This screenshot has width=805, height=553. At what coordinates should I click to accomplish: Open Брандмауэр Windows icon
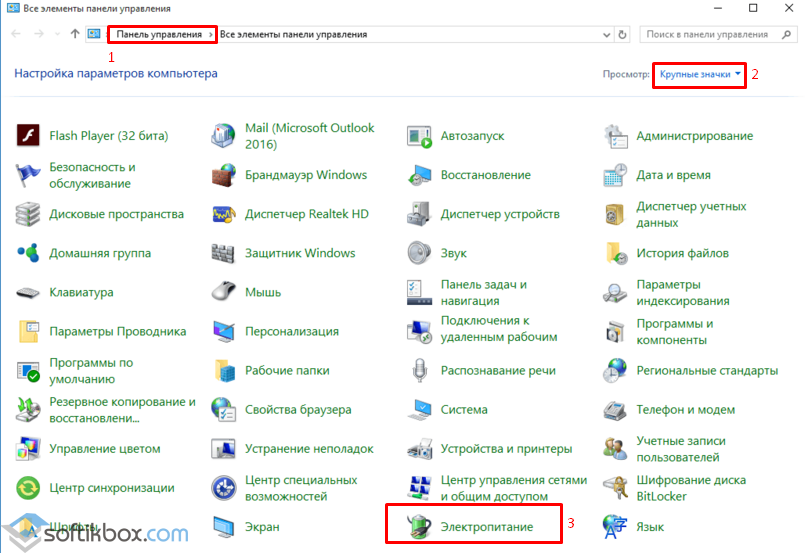coord(224,175)
